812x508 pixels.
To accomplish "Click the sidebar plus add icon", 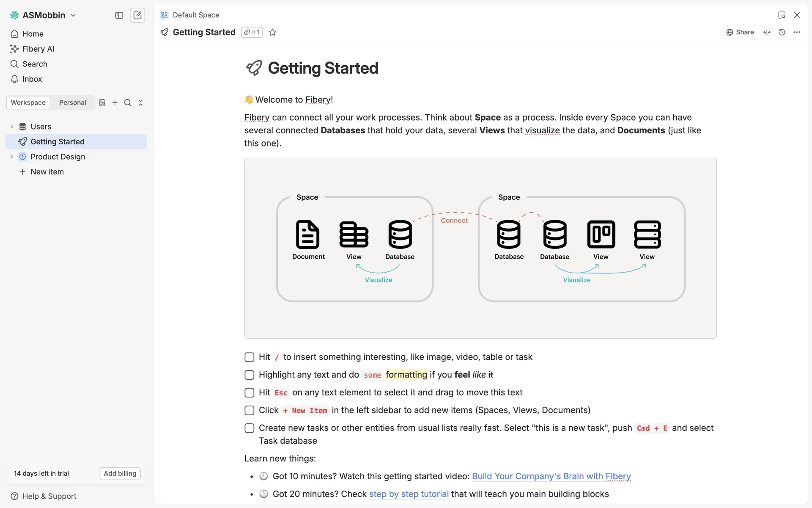I will [115, 102].
